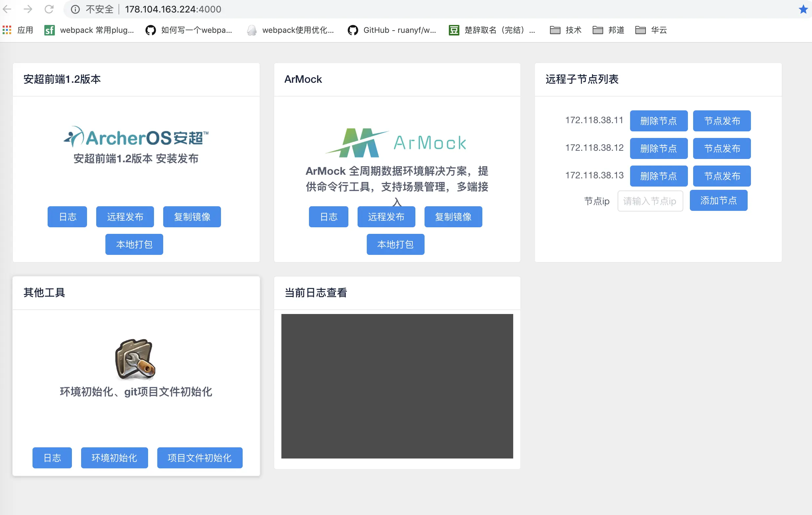812x515 pixels.
Task: Click the site security info icon
Action: point(75,9)
